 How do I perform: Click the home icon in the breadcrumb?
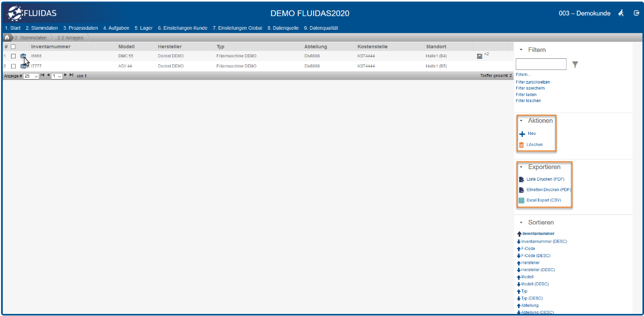[x=7, y=38]
